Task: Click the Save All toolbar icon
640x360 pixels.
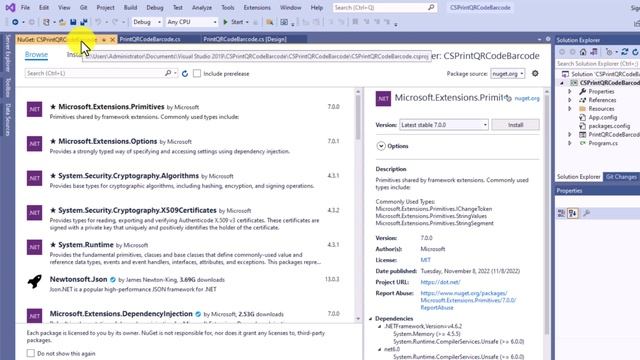Action: (84, 22)
